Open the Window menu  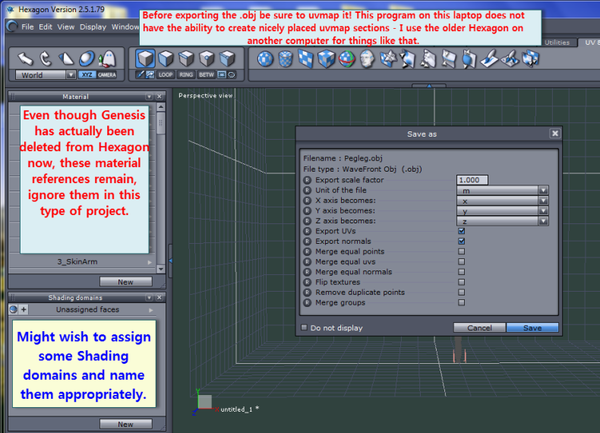[x=125, y=27]
